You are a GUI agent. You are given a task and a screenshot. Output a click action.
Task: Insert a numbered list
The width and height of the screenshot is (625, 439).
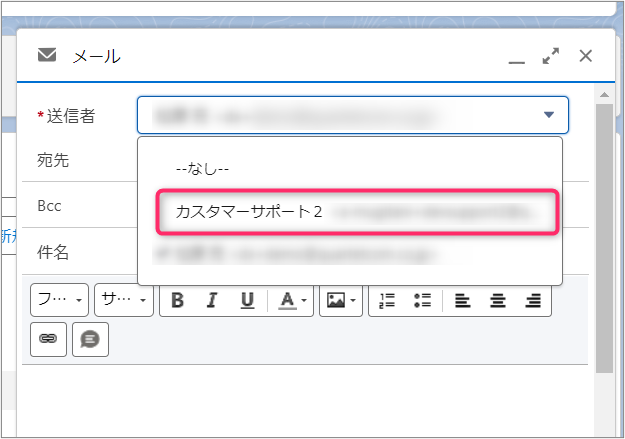click(x=388, y=300)
